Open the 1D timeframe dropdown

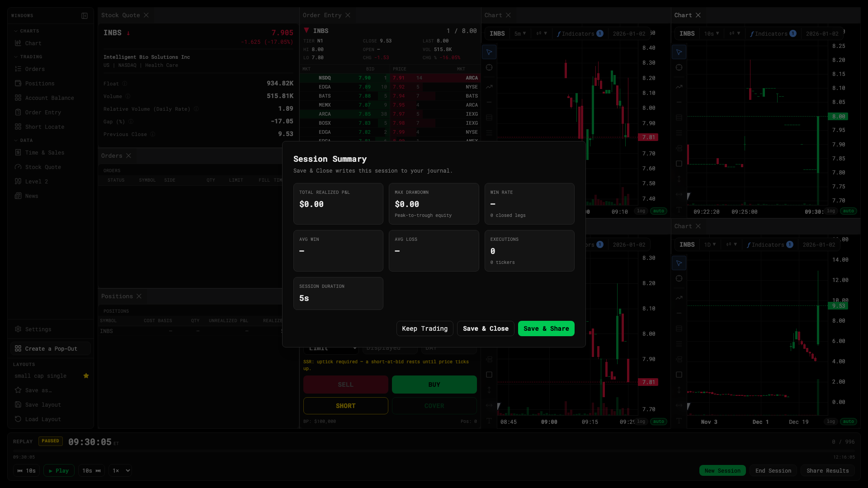click(710, 245)
